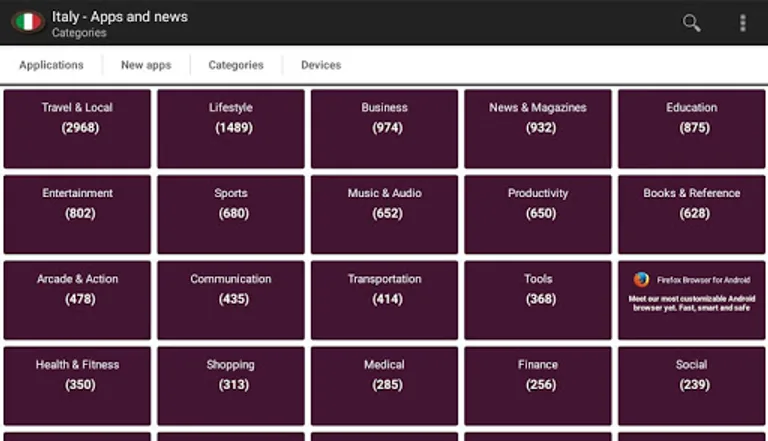Open the Finance category tile
This screenshot has width=768, height=441.
[x=538, y=386]
